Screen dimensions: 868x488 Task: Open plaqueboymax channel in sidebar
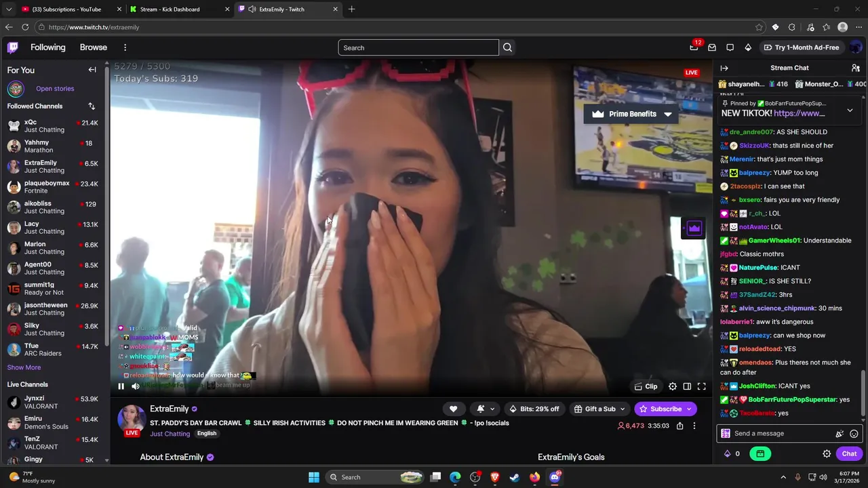point(54,187)
